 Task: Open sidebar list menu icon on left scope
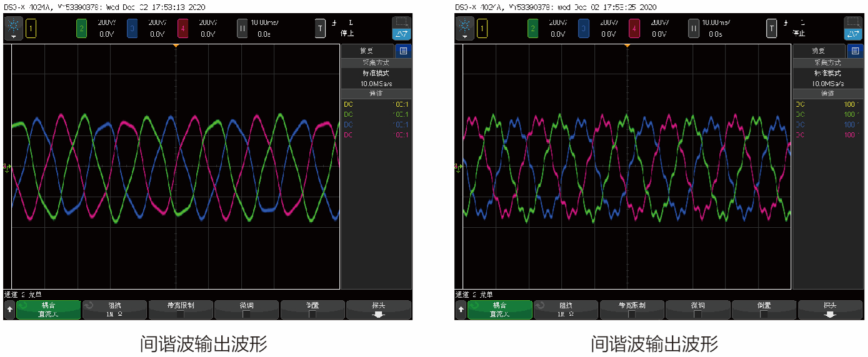pyautogui.click(x=403, y=51)
